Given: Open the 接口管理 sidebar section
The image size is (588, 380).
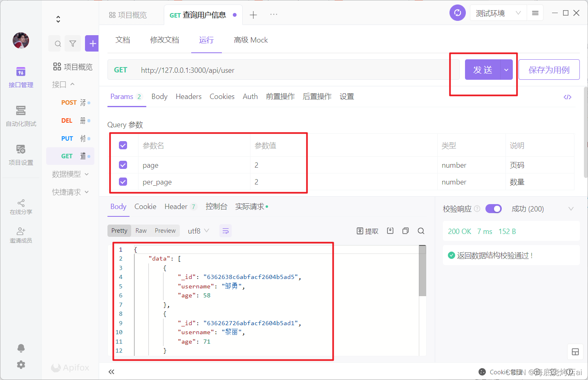Looking at the screenshot, I should point(21,77).
